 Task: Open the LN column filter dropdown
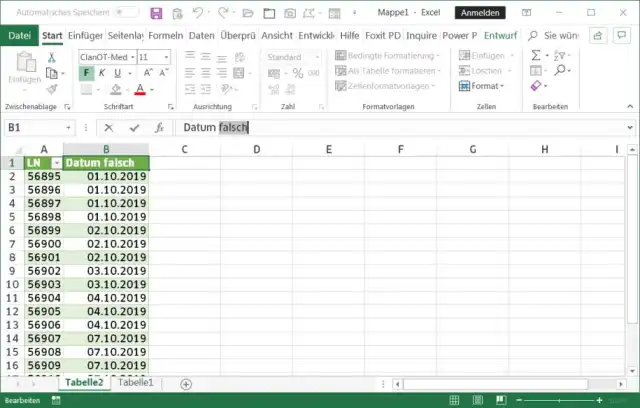(56, 163)
